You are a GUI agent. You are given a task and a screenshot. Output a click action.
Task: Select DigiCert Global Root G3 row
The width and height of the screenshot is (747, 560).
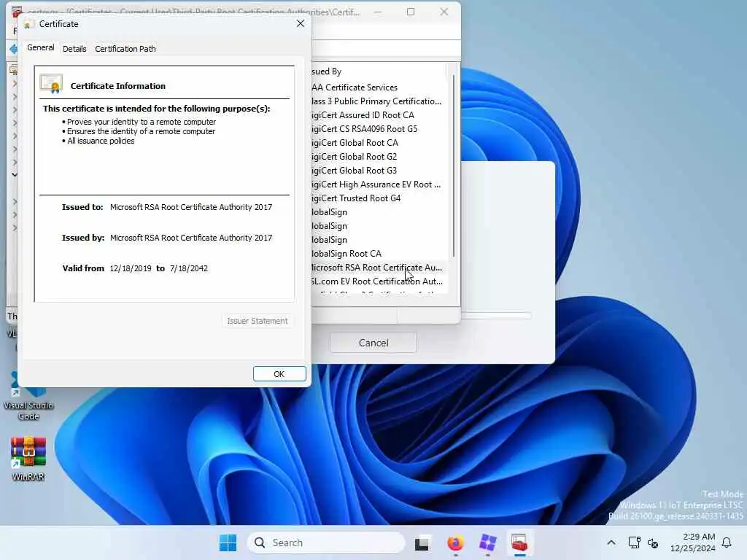click(379, 170)
